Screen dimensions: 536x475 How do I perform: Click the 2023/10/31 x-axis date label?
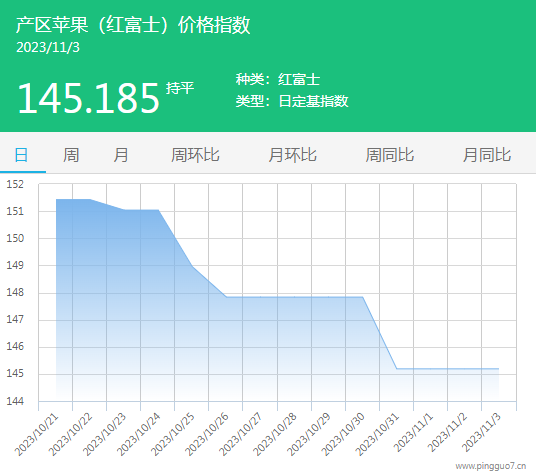377,434
